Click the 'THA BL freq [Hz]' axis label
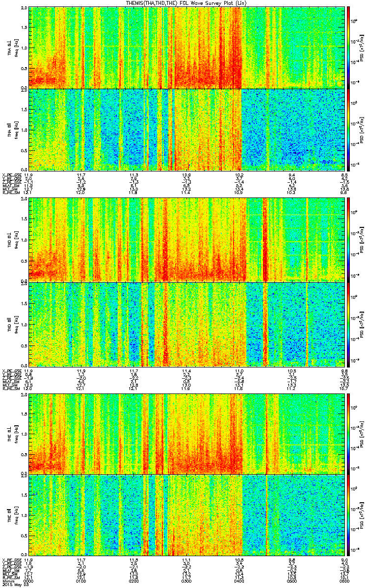Screen dimensions: 368x588 click(12, 47)
